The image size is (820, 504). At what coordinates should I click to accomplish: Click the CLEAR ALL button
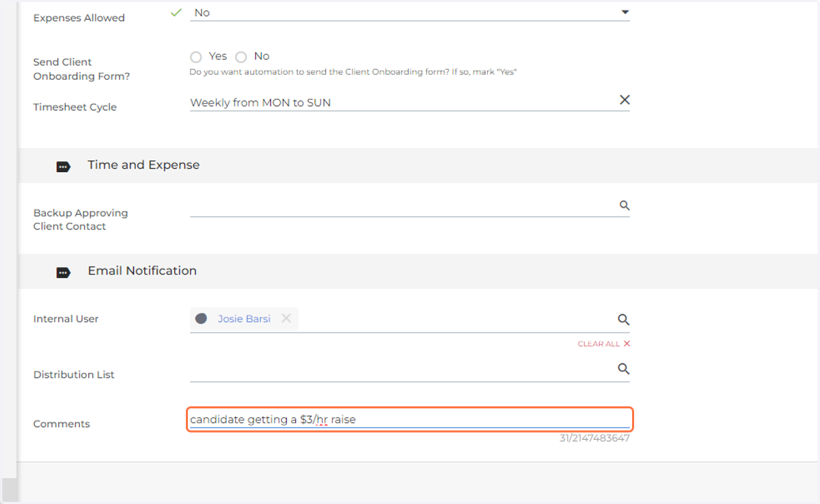[604, 344]
